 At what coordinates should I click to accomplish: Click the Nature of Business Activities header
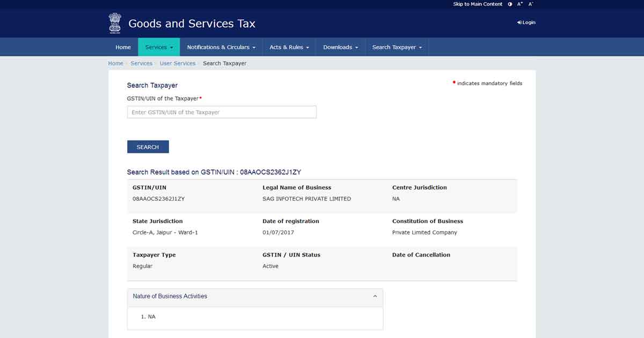[170, 296]
